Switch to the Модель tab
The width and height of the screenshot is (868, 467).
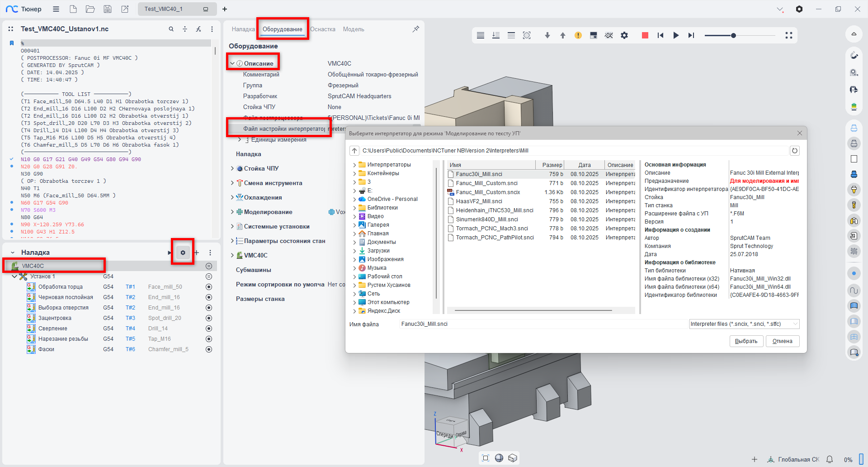pyautogui.click(x=353, y=29)
